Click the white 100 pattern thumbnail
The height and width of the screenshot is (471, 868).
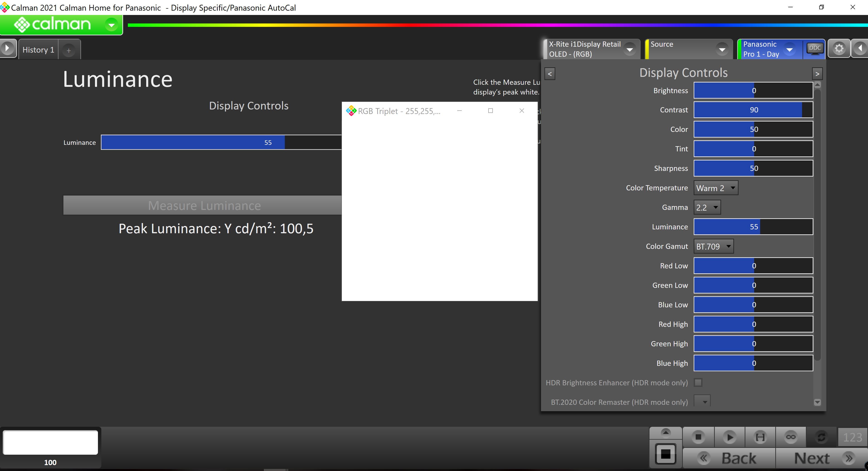click(51, 443)
